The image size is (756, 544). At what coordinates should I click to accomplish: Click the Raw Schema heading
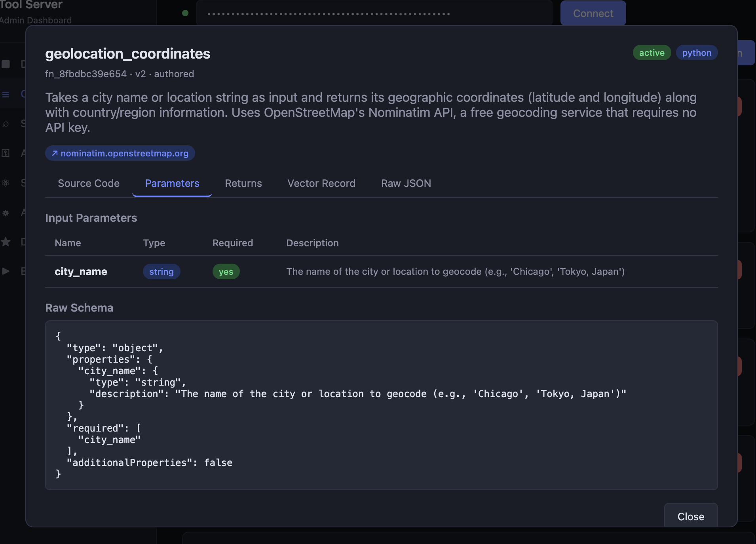coord(79,308)
